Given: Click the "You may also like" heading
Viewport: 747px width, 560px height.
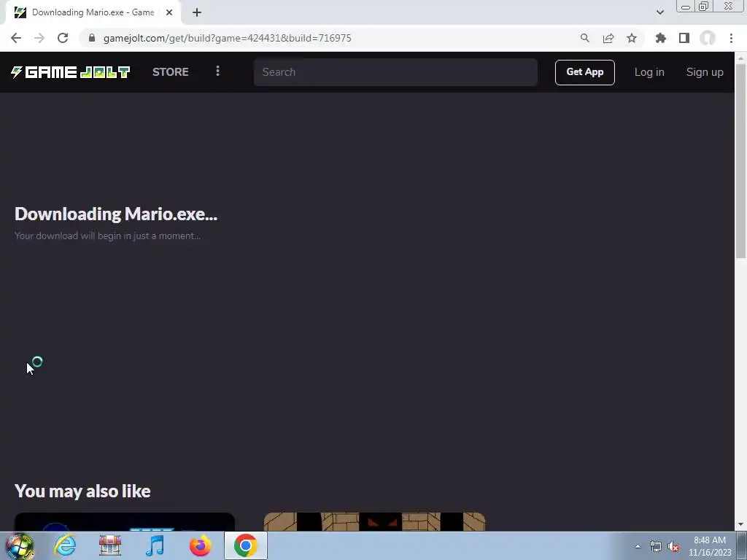Looking at the screenshot, I should 82,491.
